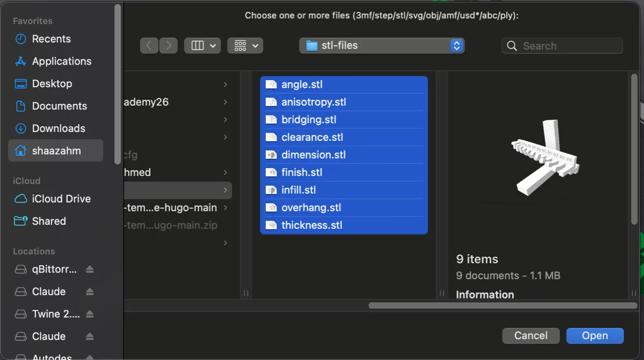Select the infill.stl file
The image size is (644, 360).
pyautogui.click(x=344, y=190)
